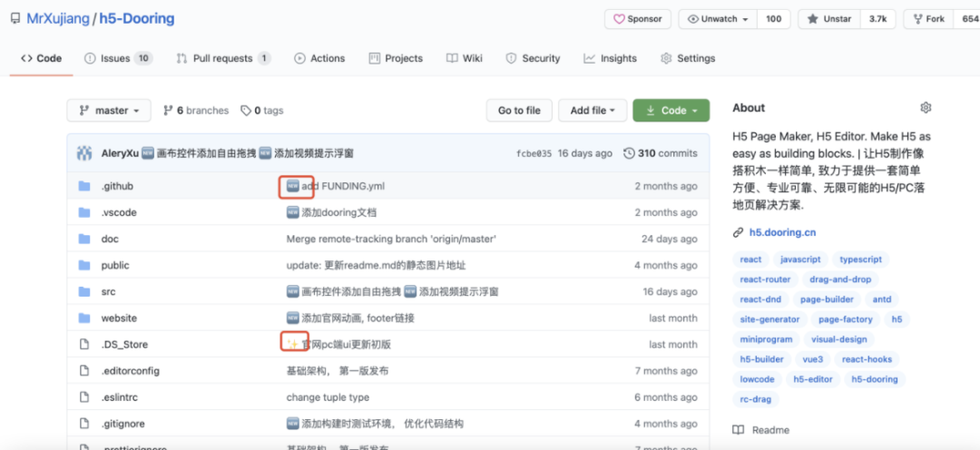Click the link icon next to h5.dooring.cn
This screenshot has height=450, width=980.
click(738, 232)
